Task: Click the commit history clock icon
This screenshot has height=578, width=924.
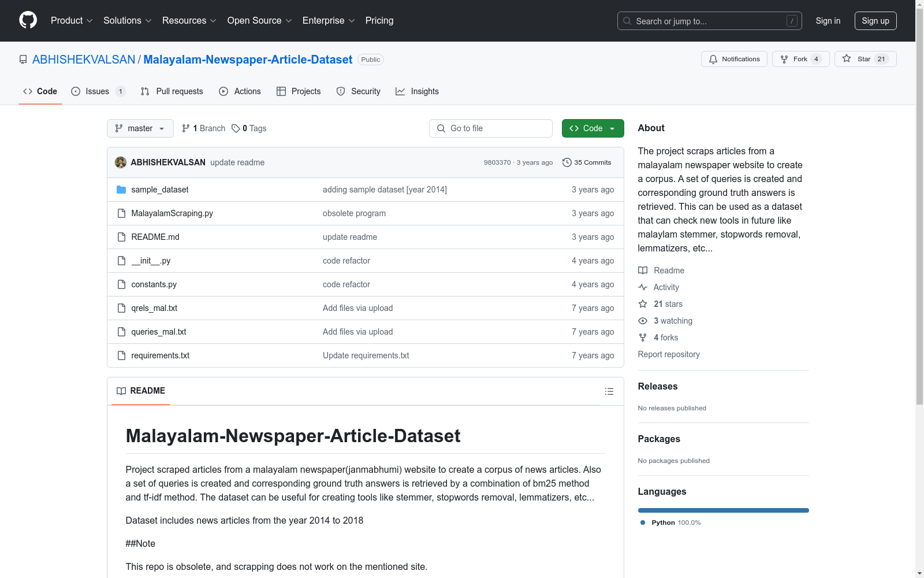Action: (567, 162)
